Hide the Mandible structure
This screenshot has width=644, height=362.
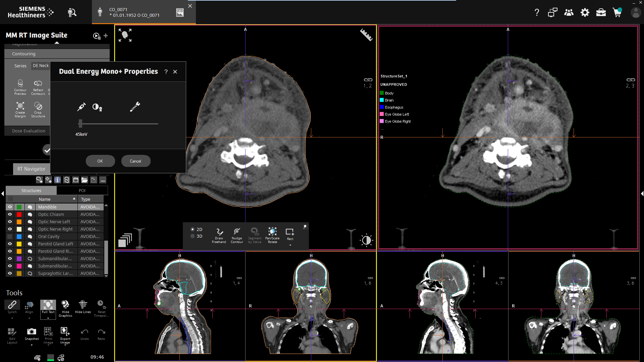pyautogui.click(x=9, y=207)
